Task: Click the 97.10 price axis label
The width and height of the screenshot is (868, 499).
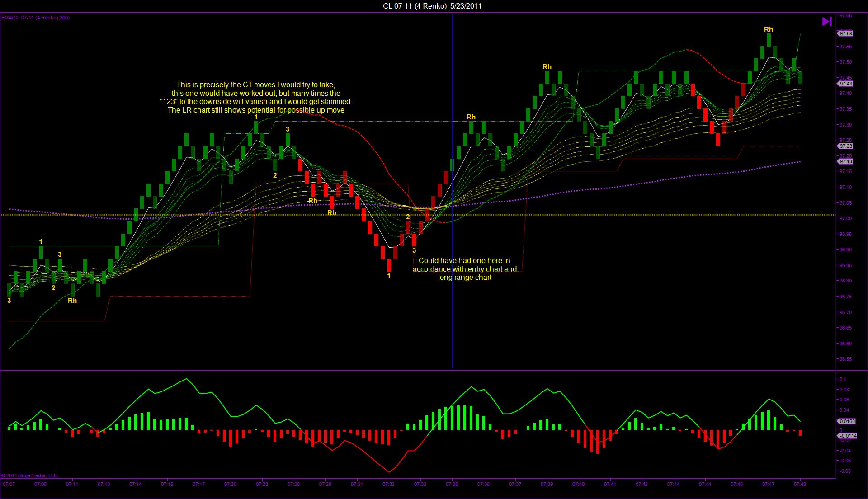Action: [846, 187]
